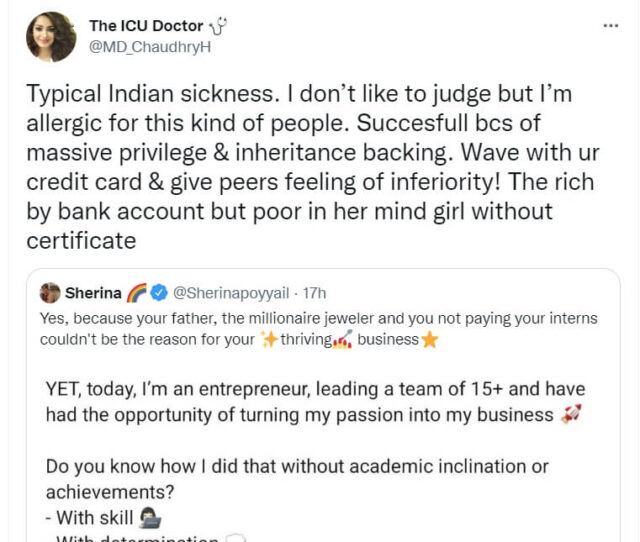Viewport: 640px width, 542px height.
Task: Click the 17h timestamp on quoted tweet
Action: click(x=313, y=293)
